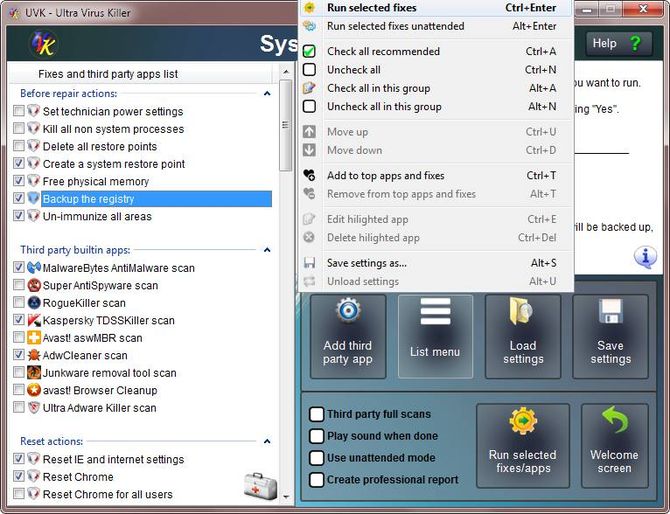Click UVK icon in window title bar
This screenshot has height=514, width=670.
(15, 13)
